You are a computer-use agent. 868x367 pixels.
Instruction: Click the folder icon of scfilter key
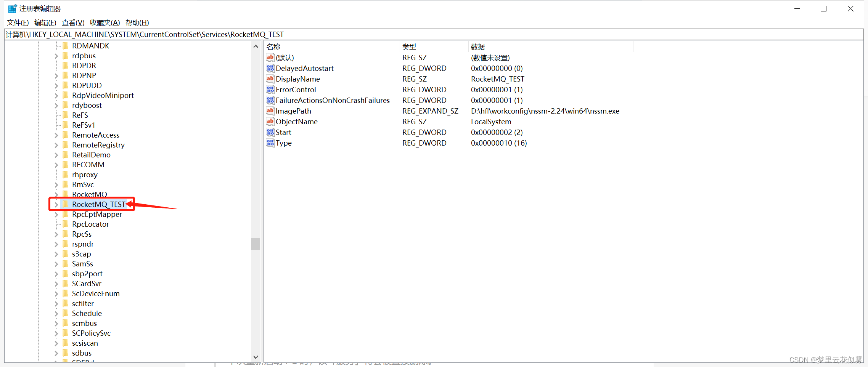tap(65, 303)
